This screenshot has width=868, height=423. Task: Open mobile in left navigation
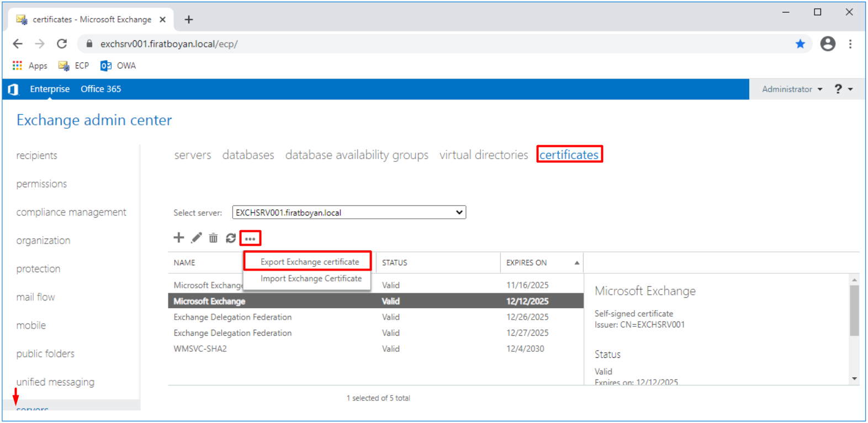(x=31, y=325)
